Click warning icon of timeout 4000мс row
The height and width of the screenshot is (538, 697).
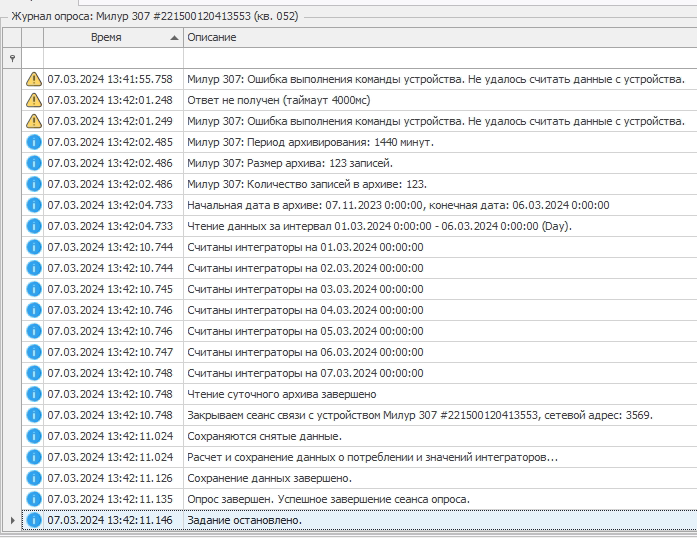pos(33,100)
